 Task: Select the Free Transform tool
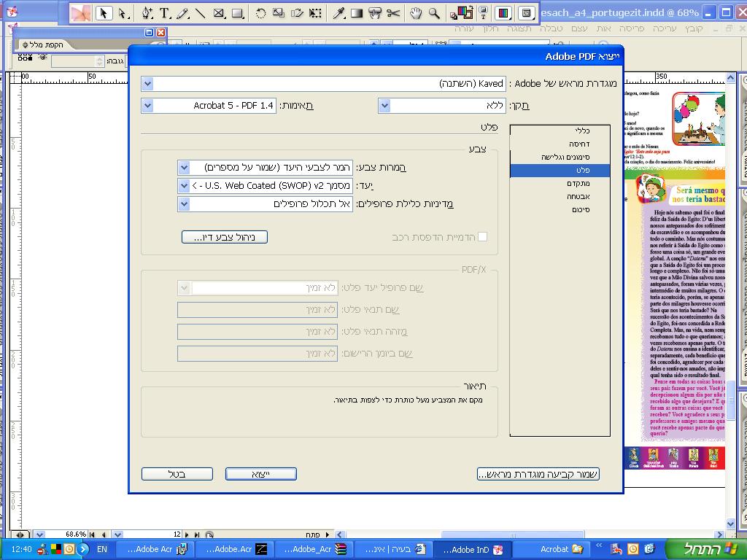coord(315,13)
